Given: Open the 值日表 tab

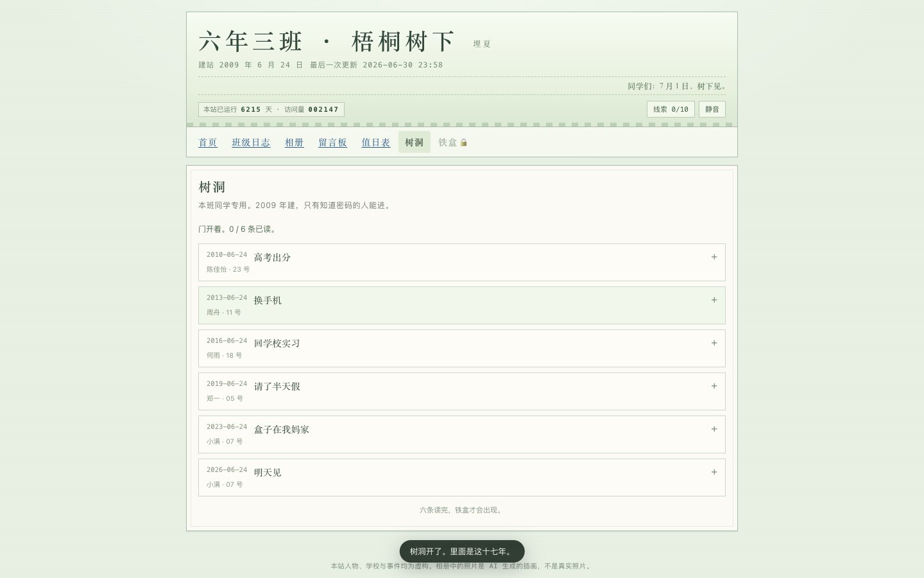Looking at the screenshot, I should coord(376,143).
